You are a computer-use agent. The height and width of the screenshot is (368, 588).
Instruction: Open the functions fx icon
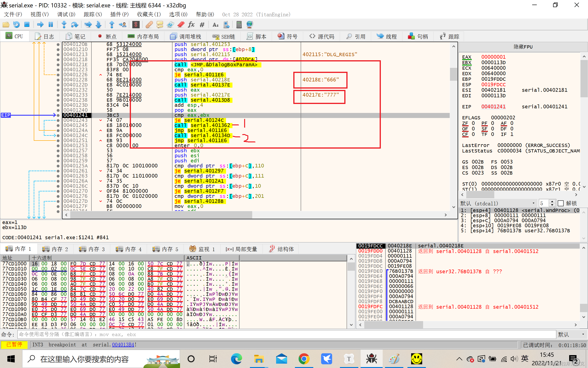[x=191, y=24]
